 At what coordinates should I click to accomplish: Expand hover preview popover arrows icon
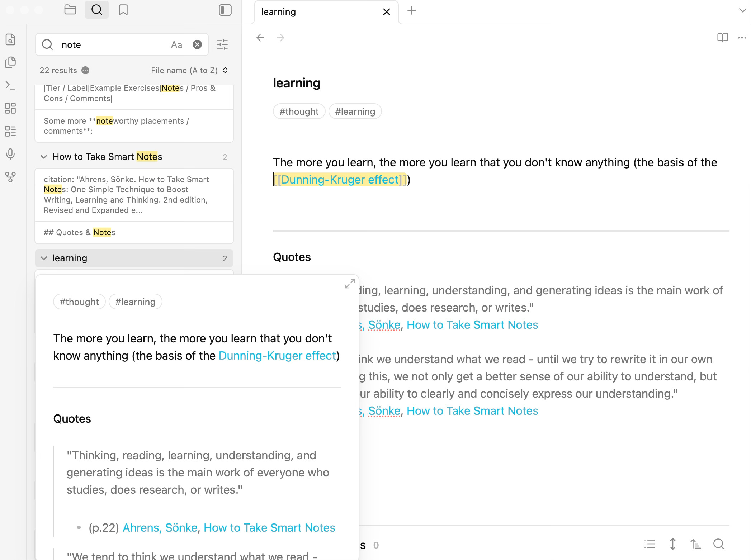(x=350, y=284)
